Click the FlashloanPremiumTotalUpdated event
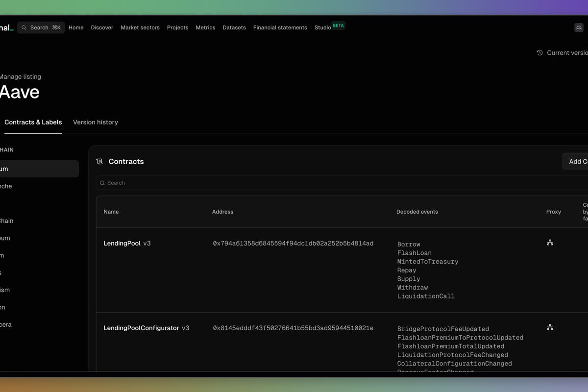Viewport: 588px width, 392px height. click(x=451, y=346)
